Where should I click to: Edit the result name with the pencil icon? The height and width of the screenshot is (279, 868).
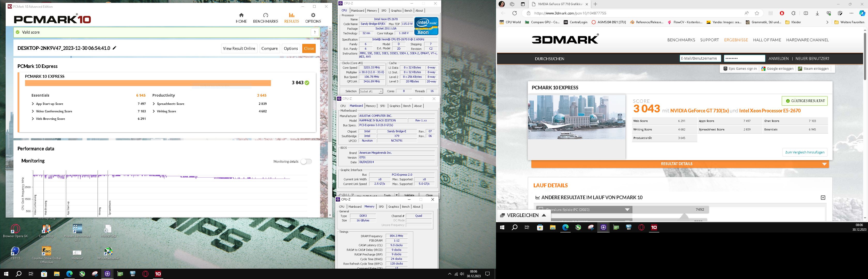pyautogui.click(x=114, y=48)
